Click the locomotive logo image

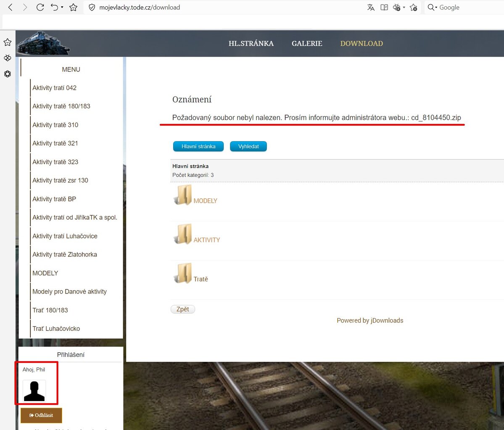(x=43, y=43)
